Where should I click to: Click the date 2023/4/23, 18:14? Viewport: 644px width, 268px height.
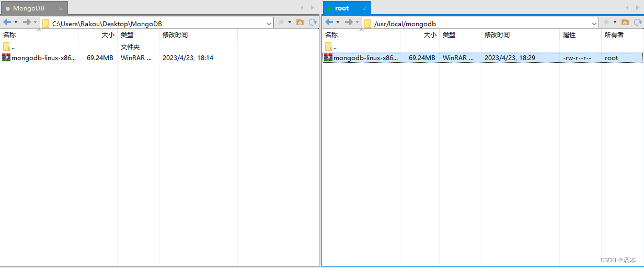click(188, 58)
